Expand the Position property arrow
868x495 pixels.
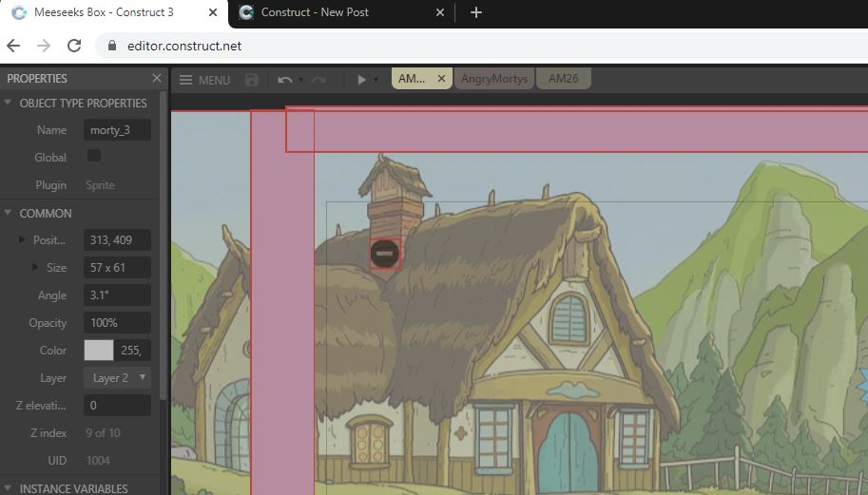tap(22, 239)
